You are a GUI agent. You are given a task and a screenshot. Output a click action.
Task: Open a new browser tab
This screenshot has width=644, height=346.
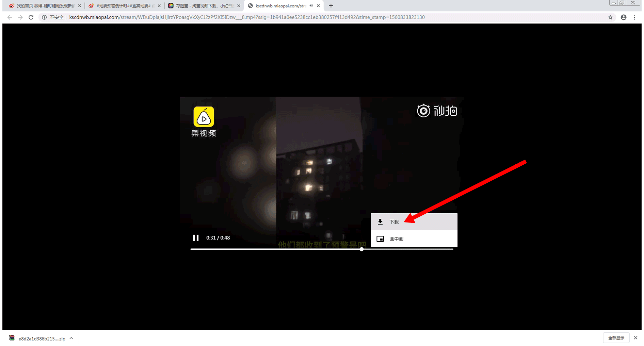[331, 6]
